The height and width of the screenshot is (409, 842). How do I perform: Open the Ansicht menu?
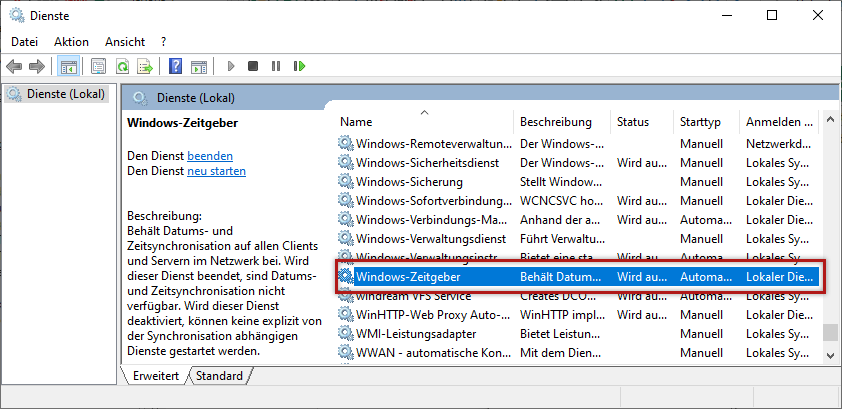click(x=125, y=42)
